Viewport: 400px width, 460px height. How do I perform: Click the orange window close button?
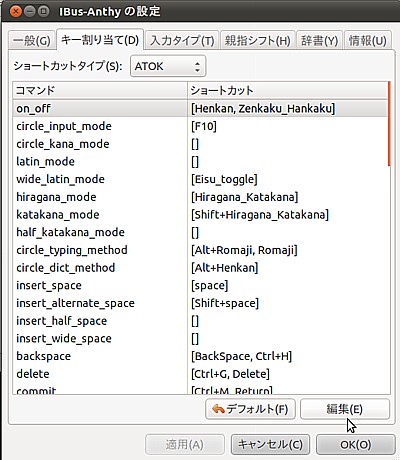(16, 12)
